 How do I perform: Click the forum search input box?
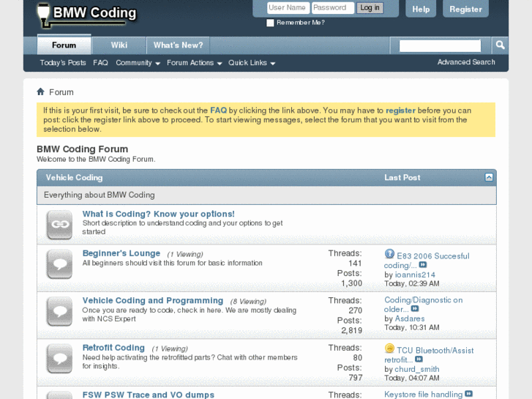[x=440, y=45]
